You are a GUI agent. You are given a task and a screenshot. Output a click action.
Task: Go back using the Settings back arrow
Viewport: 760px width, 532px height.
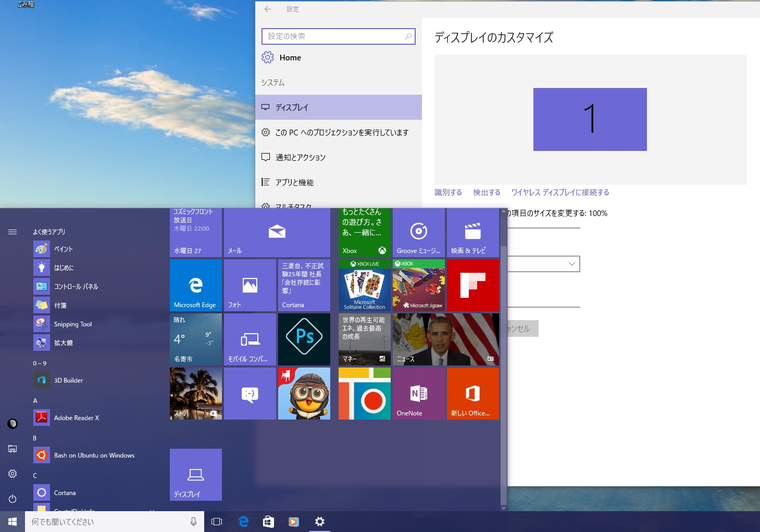coord(268,9)
